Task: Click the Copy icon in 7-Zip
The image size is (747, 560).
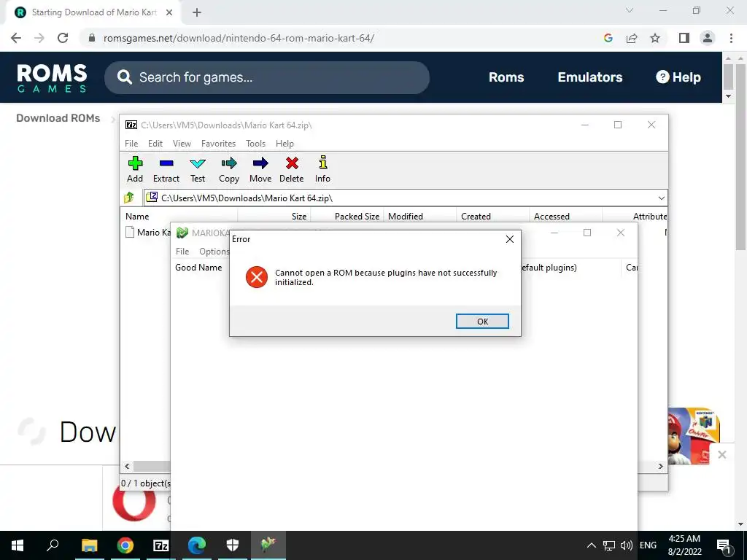Action: [x=229, y=169]
